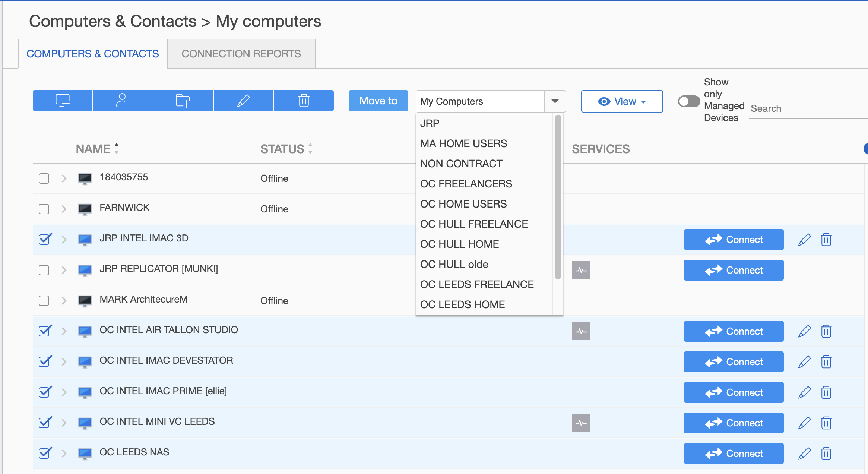Viewport: 868px width, 474px height.
Task: Toggle Show only Managed Devices switch
Action: [x=689, y=101]
